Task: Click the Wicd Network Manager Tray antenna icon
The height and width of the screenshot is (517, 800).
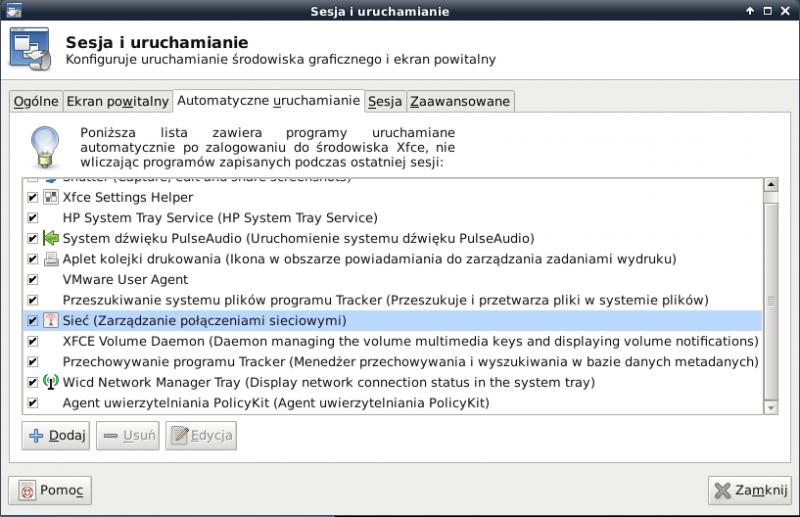Action: pos(51,382)
